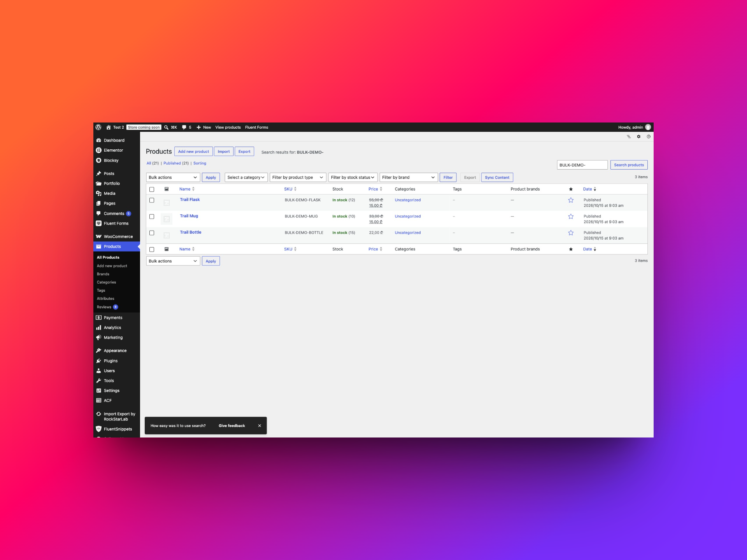Screen dimensions: 747x560
Task: Open the bottom Bulk actions dropdown
Action: coord(173,261)
